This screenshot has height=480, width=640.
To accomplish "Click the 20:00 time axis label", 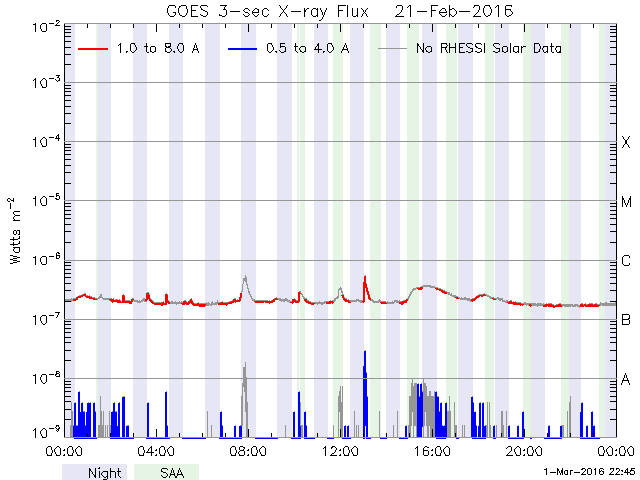I will pos(524,452).
